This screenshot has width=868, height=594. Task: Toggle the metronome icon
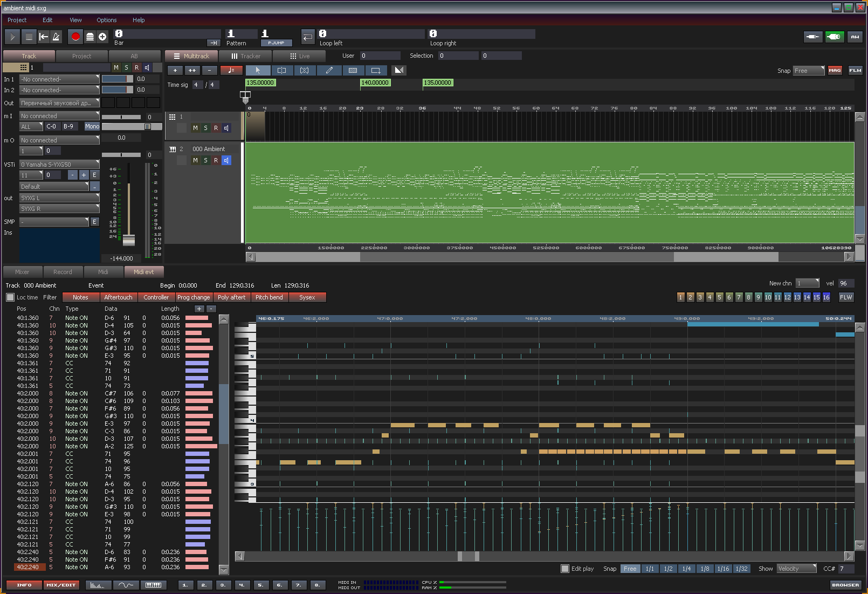click(x=56, y=37)
